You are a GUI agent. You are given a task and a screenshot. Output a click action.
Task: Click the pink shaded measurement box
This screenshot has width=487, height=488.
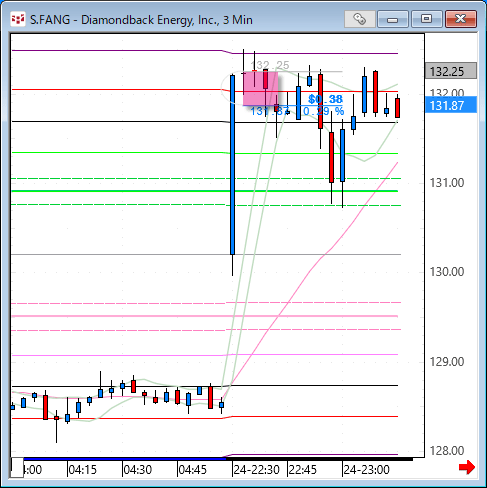pos(260,89)
